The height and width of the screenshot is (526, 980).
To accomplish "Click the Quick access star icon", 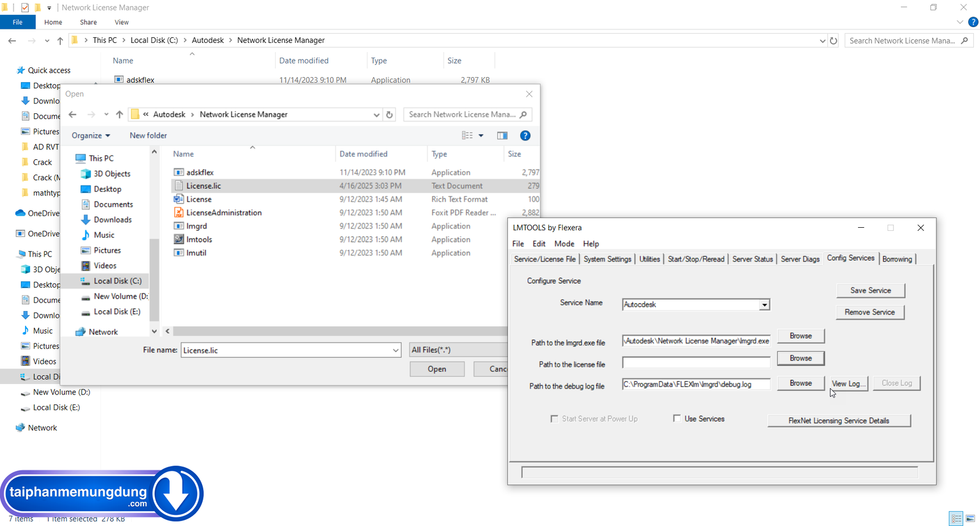I will pyautogui.click(x=20, y=70).
